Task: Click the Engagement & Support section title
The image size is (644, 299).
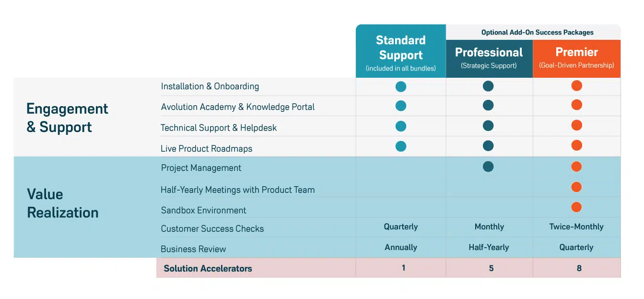Action: [67, 118]
